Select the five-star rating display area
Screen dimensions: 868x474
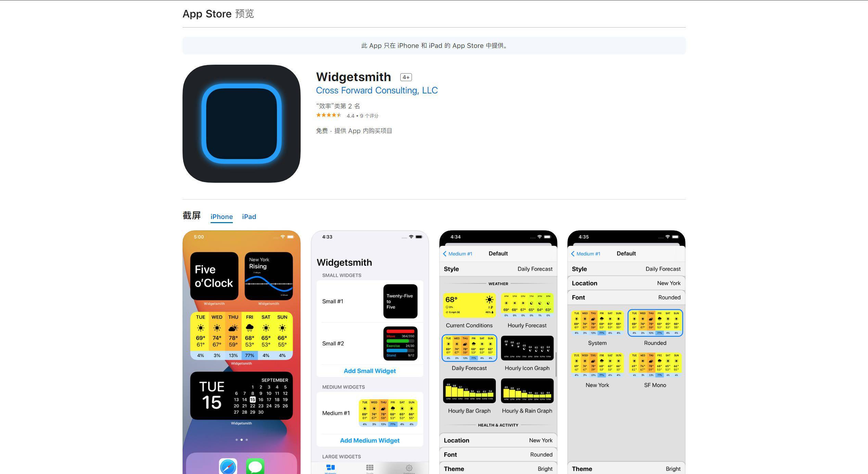click(x=329, y=116)
